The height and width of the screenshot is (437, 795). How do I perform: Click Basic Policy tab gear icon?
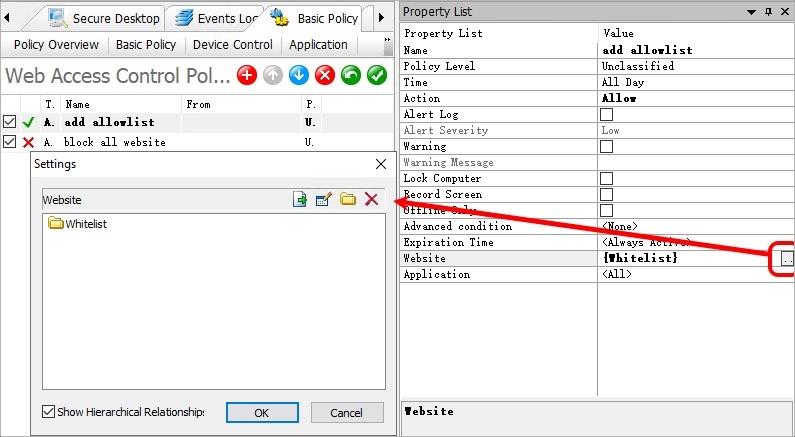click(x=279, y=17)
